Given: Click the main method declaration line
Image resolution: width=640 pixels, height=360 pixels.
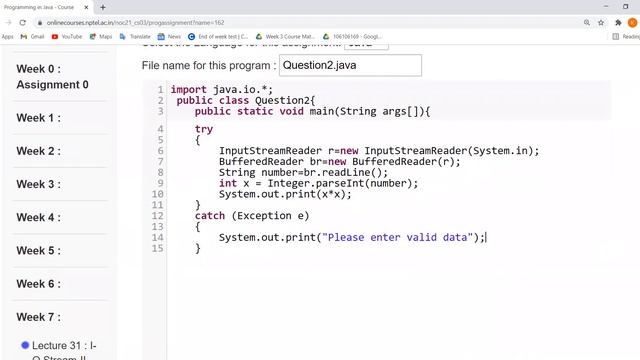Looking at the screenshot, I should coord(312,111).
